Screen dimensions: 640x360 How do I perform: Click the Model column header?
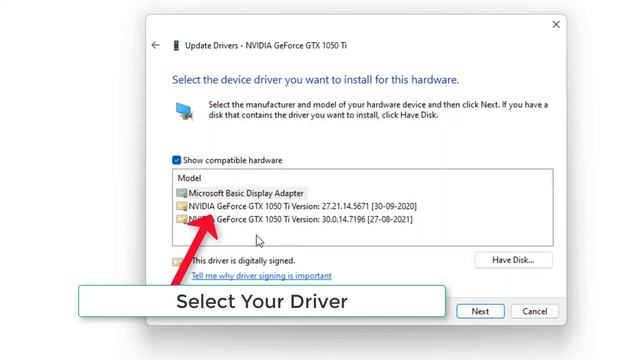tap(189, 178)
